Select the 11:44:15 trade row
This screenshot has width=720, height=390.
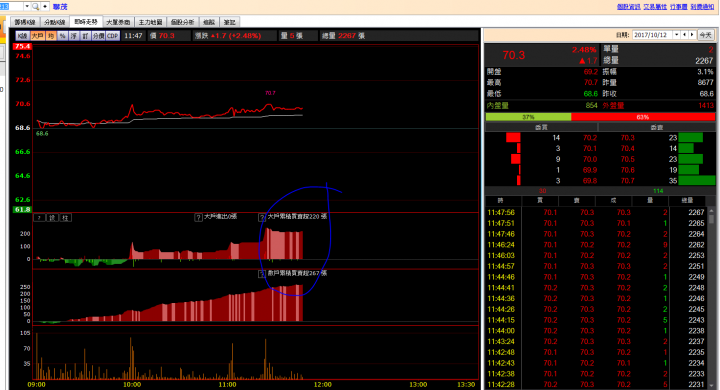[x=596, y=320]
